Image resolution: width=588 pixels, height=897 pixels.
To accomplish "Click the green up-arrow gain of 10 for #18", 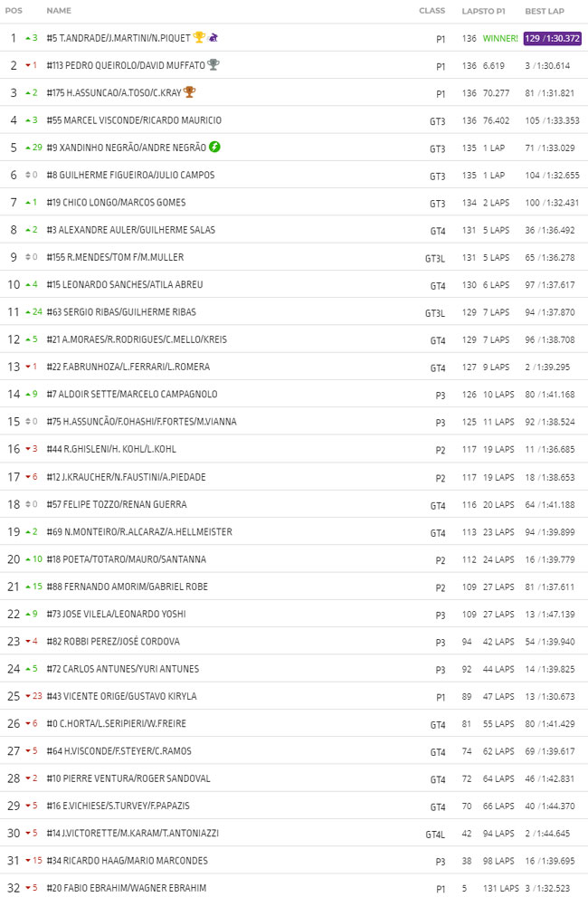I will click(33, 558).
